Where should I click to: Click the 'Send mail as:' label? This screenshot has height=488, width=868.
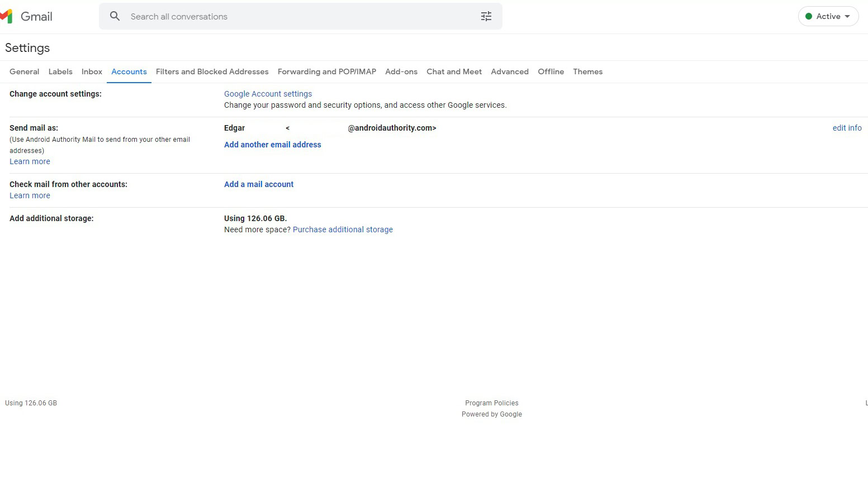point(34,128)
